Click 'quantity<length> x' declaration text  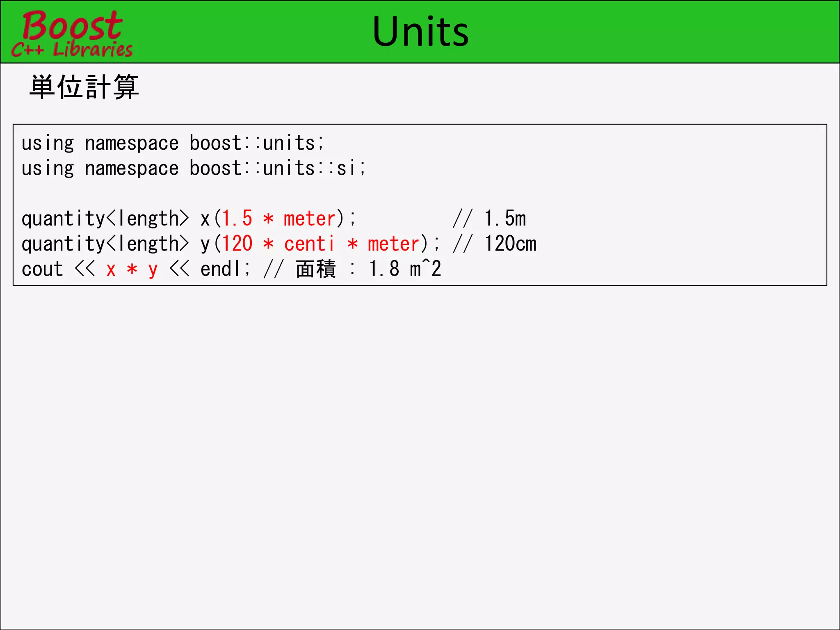[116, 219]
